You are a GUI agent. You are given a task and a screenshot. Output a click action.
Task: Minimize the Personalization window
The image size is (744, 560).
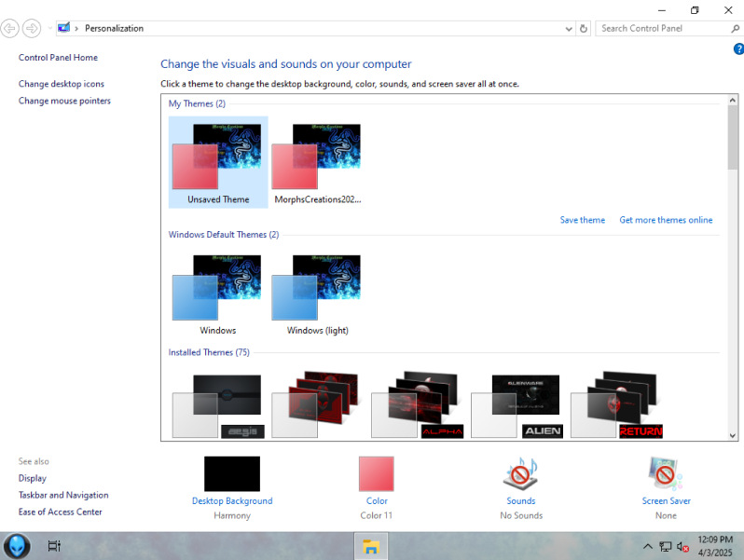[x=662, y=10]
